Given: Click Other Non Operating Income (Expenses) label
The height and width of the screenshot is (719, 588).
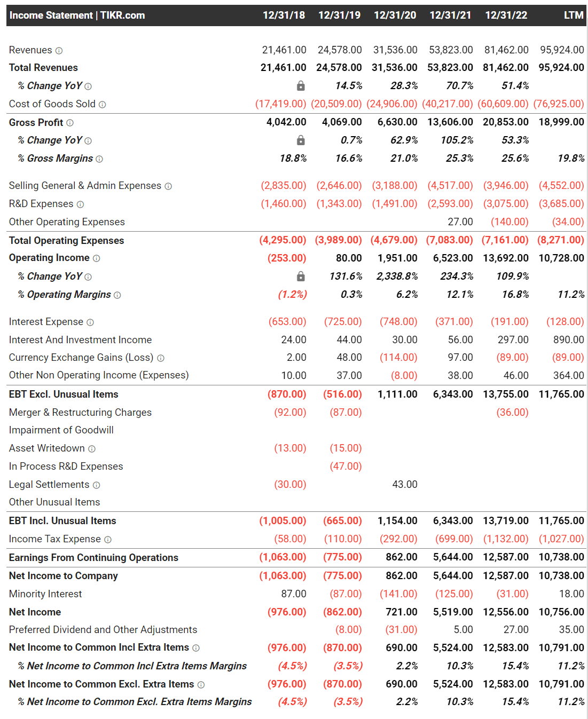Looking at the screenshot, I should (99, 375).
